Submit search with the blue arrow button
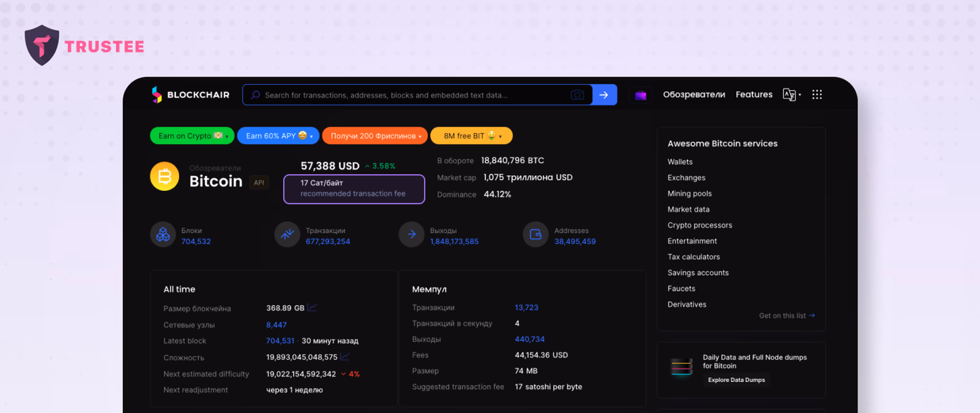Screen dimensions: 980x413 coord(604,95)
